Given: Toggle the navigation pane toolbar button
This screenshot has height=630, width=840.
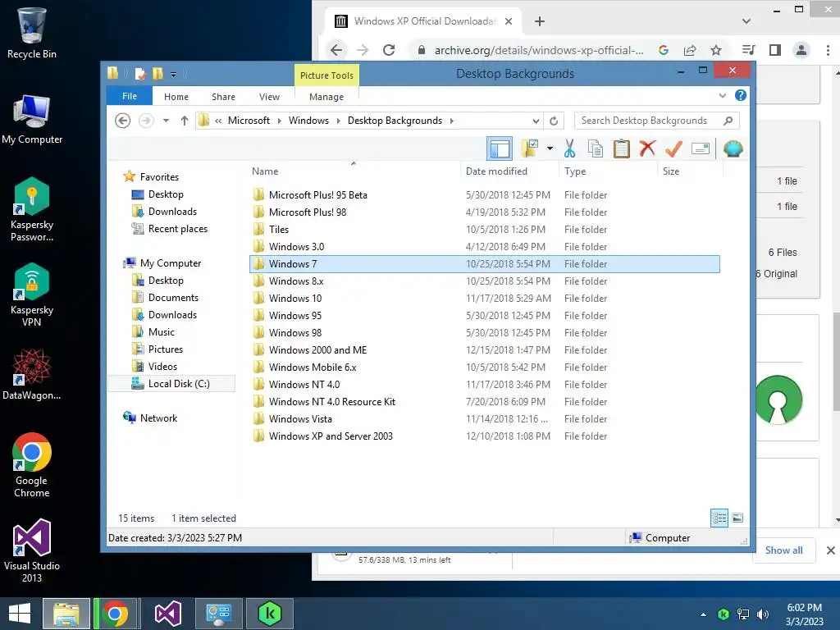Looking at the screenshot, I should (500, 148).
